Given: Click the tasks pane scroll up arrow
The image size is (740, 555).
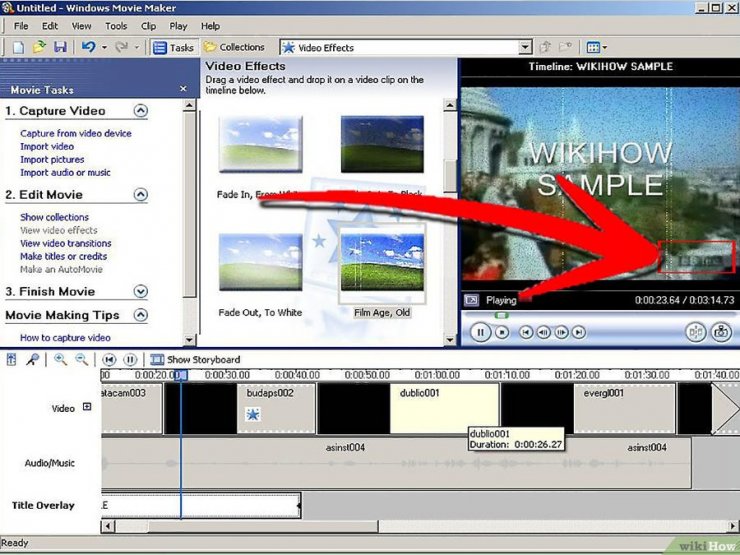Looking at the screenshot, I should [189, 105].
